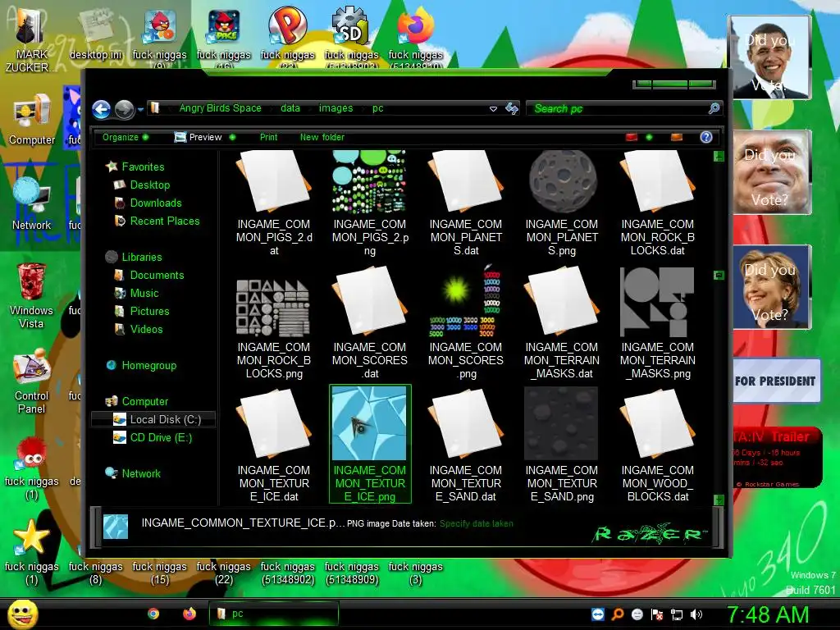Click the file list scroll-down arrow
Viewport: 840px width, 630px height.
tap(719, 500)
